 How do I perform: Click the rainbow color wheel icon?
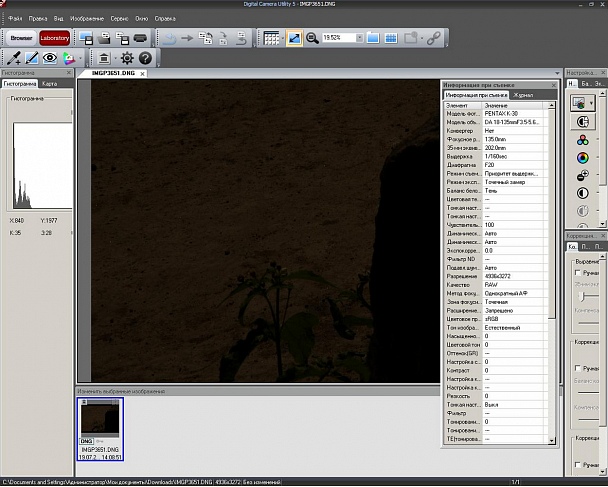[582, 158]
